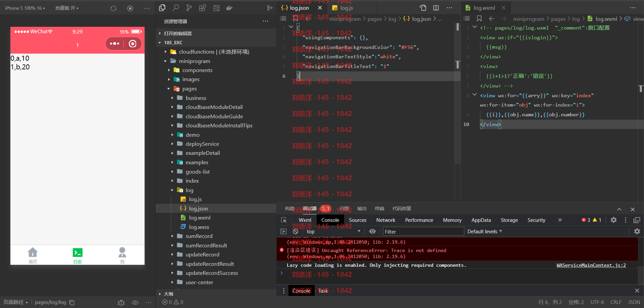Click the CRLF line ending indicator
Screen dimensions: 644x308
pyautogui.click(x=616, y=302)
